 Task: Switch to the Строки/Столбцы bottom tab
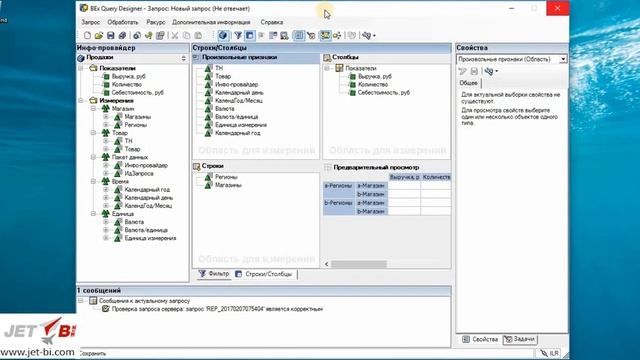click(x=264, y=274)
